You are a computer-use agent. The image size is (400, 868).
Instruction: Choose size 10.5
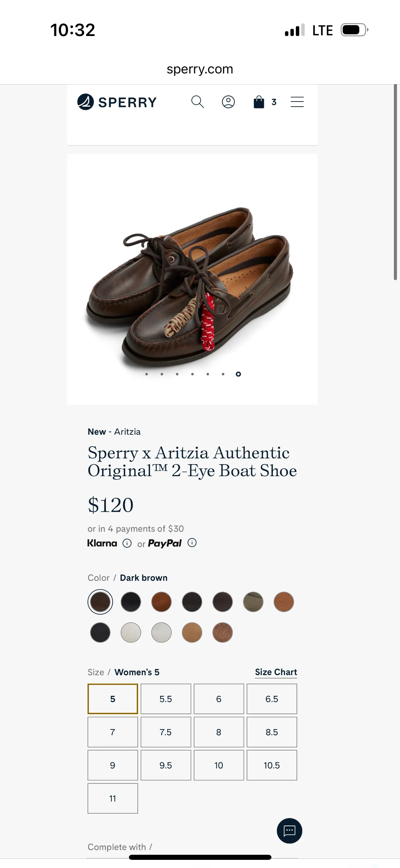[x=272, y=765]
